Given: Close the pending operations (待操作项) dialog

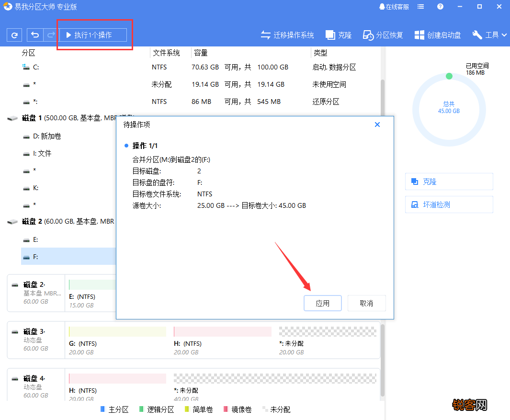Looking at the screenshot, I should point(377,125).
